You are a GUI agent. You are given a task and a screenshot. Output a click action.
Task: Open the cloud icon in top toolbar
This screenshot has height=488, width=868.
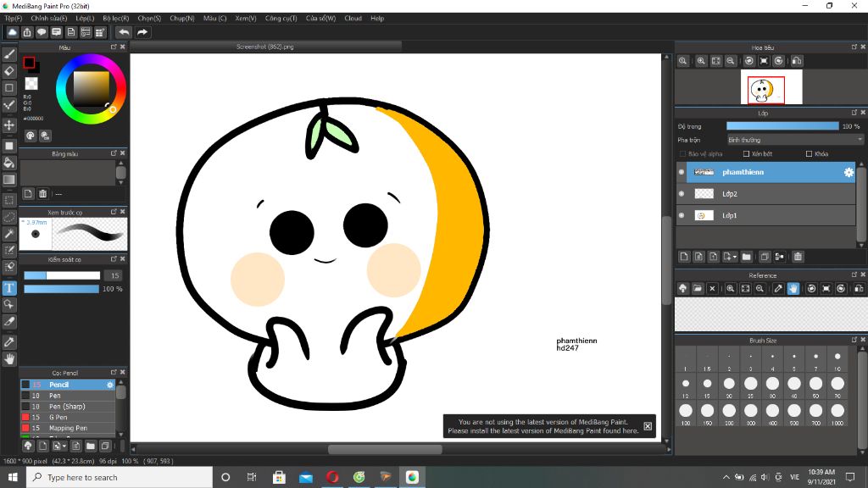point(12,32)
